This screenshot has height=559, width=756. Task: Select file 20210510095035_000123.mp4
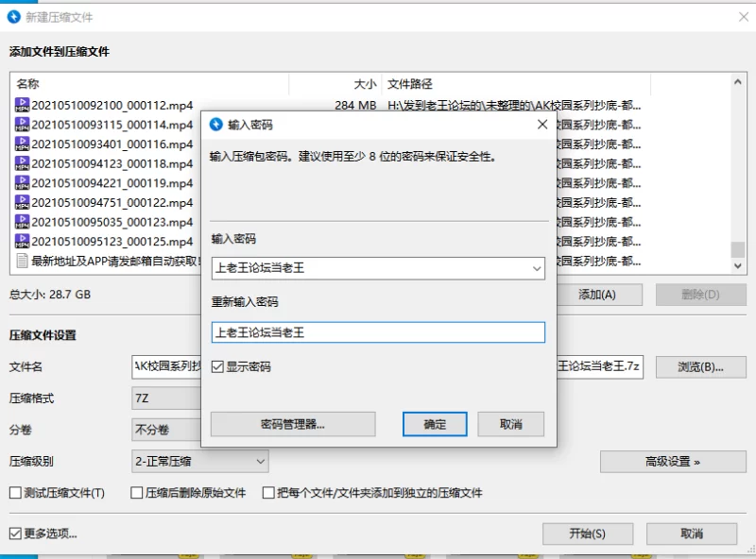112,222
